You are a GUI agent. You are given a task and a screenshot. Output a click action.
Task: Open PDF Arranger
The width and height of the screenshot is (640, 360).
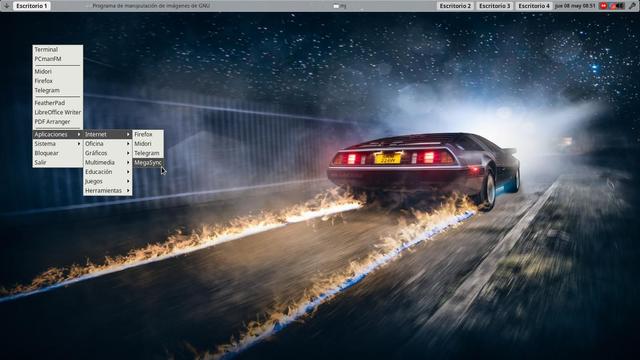point(58,122)
